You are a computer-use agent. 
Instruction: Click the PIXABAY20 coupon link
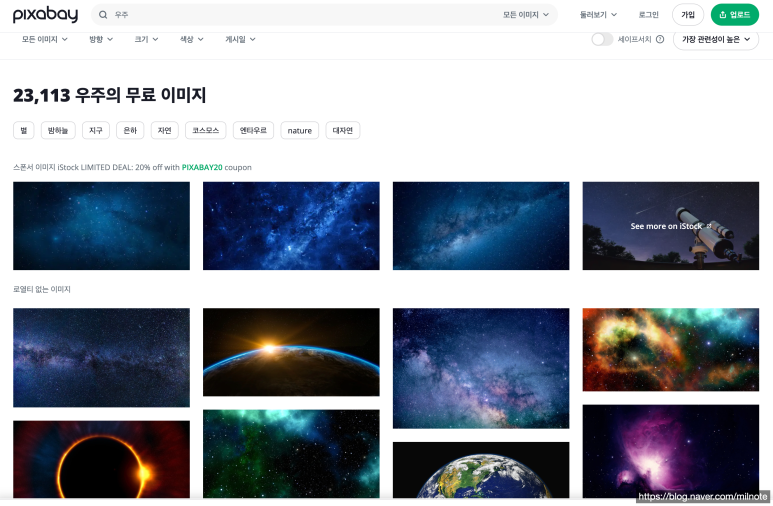pyautogui.click(x=202, y=167)
